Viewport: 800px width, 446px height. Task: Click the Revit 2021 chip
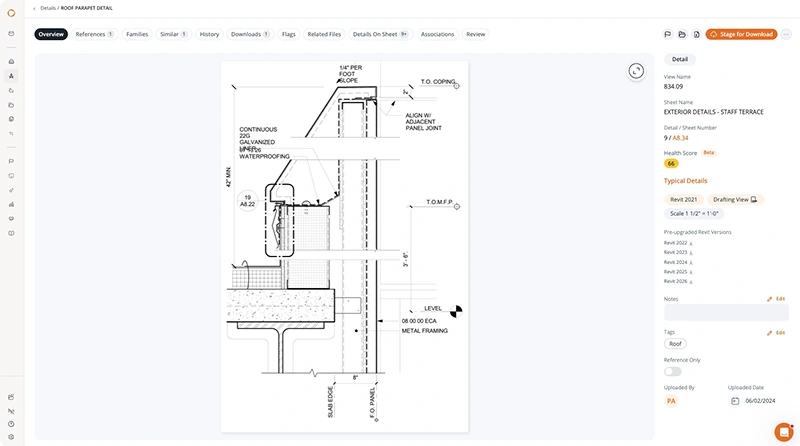pos(684,200)
